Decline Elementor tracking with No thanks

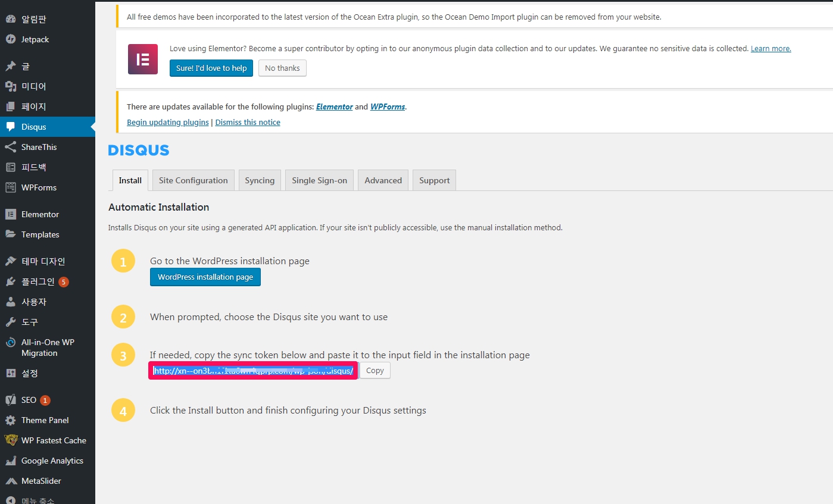[282, 68]
